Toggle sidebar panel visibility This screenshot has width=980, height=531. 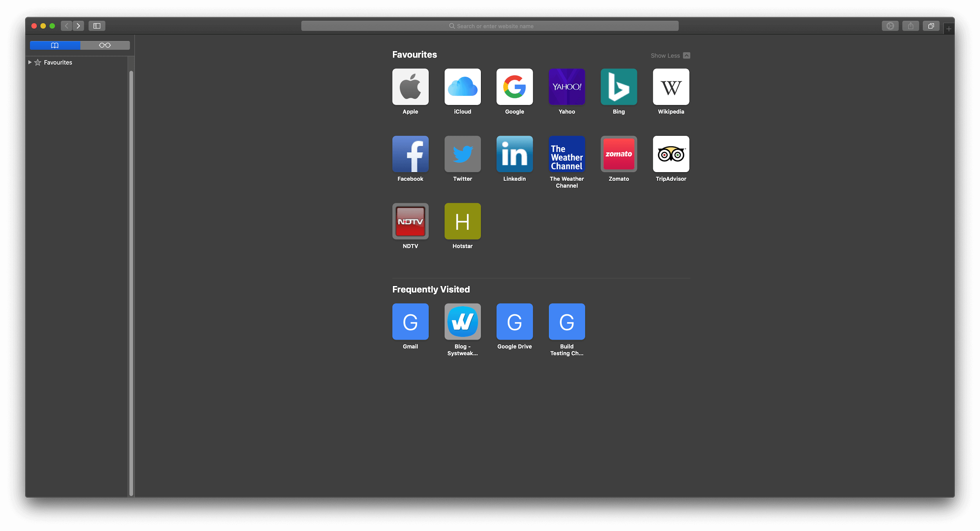tap(97, 26)
